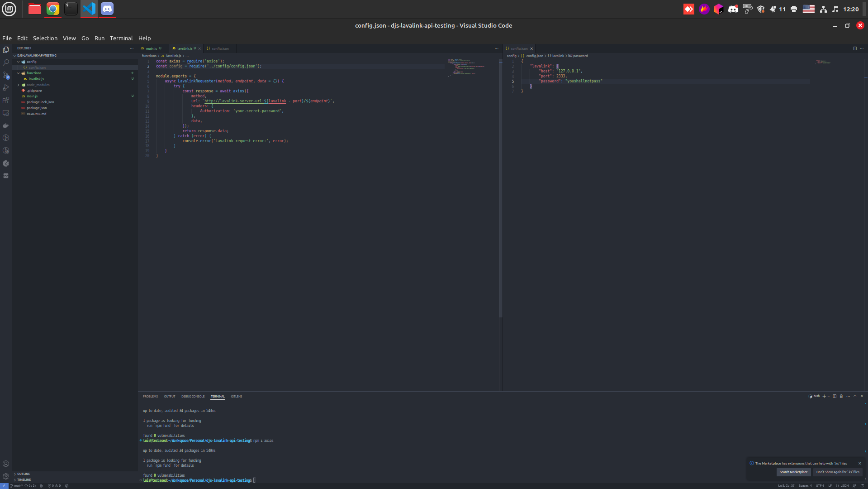
Task: Split the terminal pane
Action: 835,396
